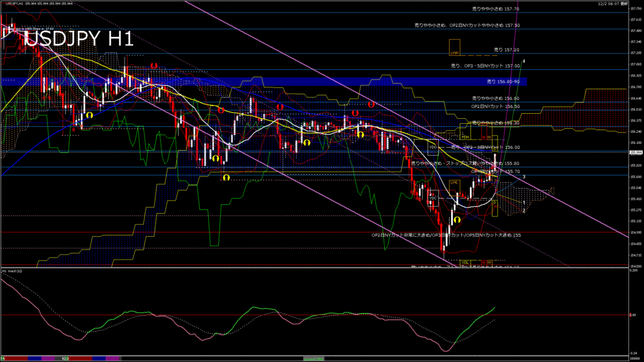
Task: Click the H1 macd (12) indicator label
Action: click(x=13, y=271)
